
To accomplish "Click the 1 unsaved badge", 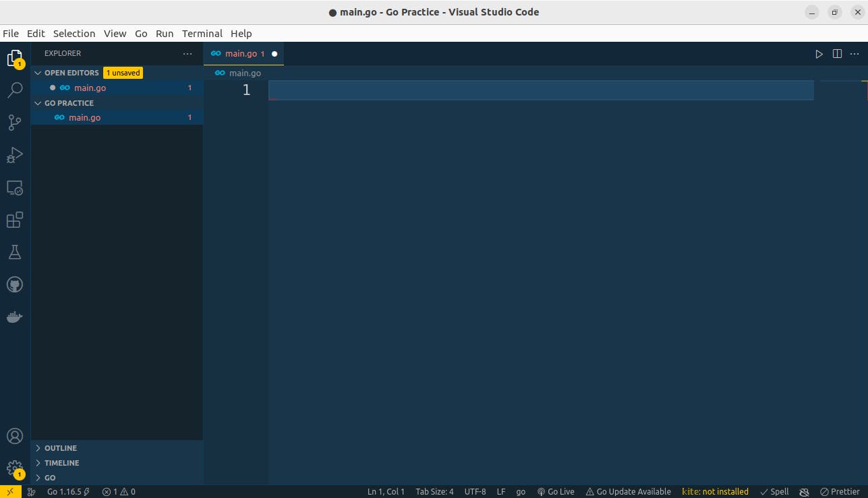I will pyautogui.click(x=123, y=73).
